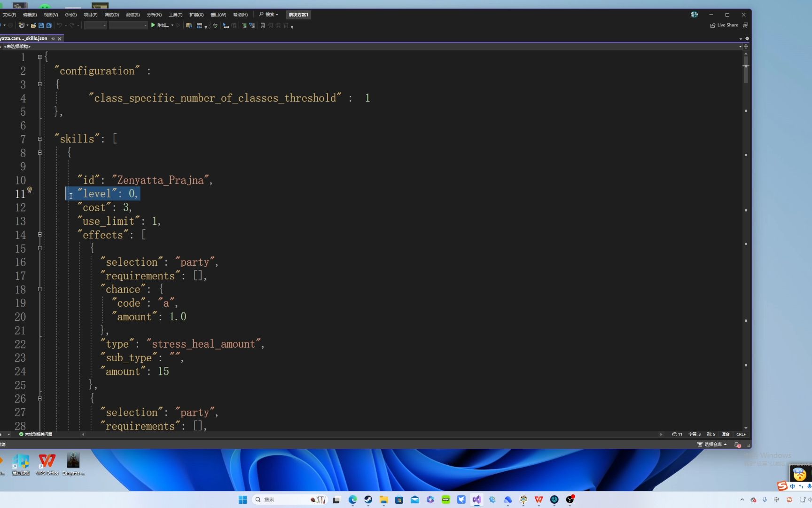The width and height of the screenshot is (812, 508).
Task: Click the 选择仓库 select repository status button
Action: point(712,444)
